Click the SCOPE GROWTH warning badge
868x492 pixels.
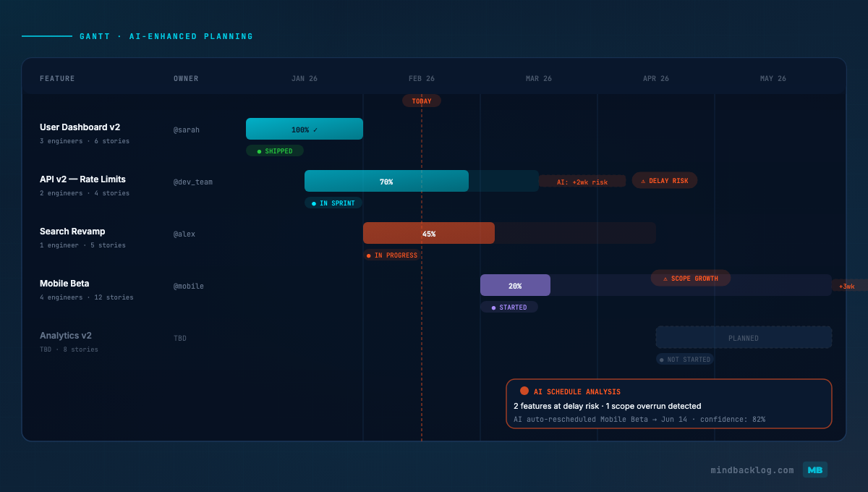[691, 278]
